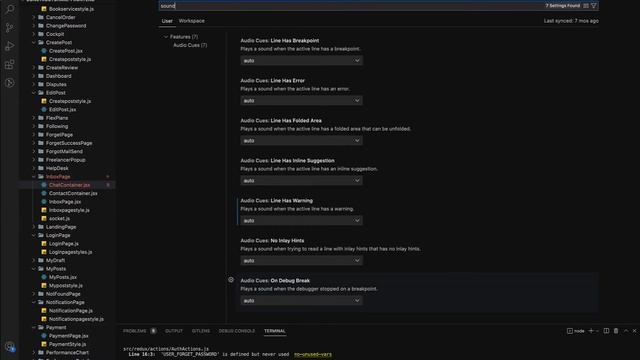Open Run and Debug view
Image resolution: width=640 pixels, height=360 pixels.
click(x=9, y=46)
